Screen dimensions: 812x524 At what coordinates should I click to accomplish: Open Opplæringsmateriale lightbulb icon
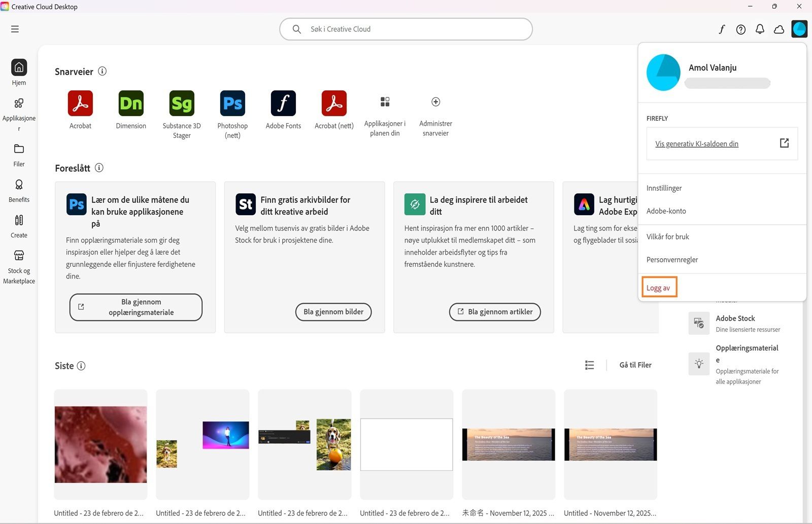click(699, 364)
